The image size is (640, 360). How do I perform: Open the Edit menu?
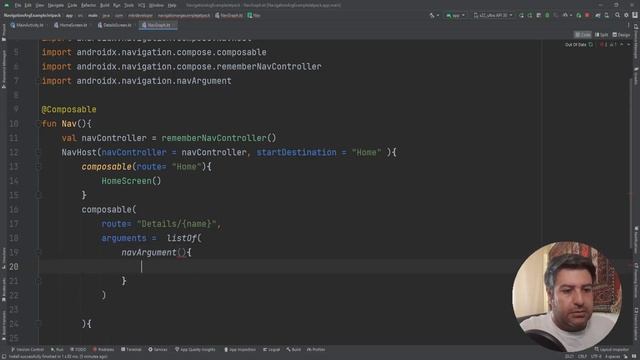[28, 5]
